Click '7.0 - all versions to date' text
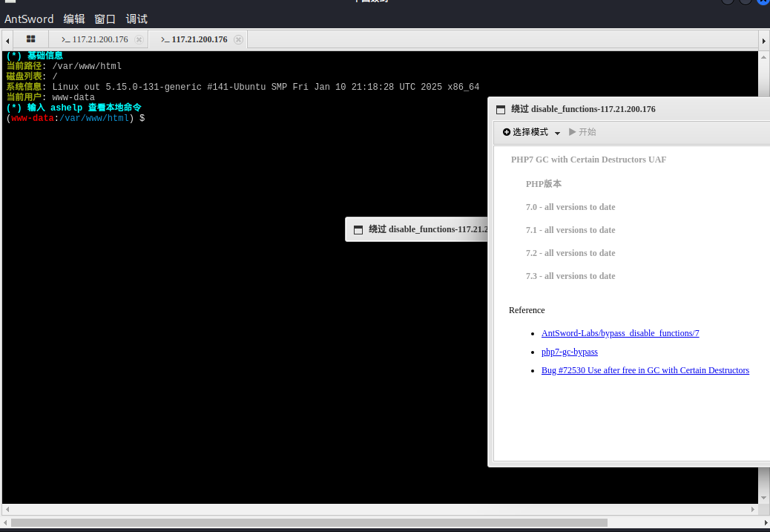The height and width of the screenshot is (532, 770). [x=570, y=207]
